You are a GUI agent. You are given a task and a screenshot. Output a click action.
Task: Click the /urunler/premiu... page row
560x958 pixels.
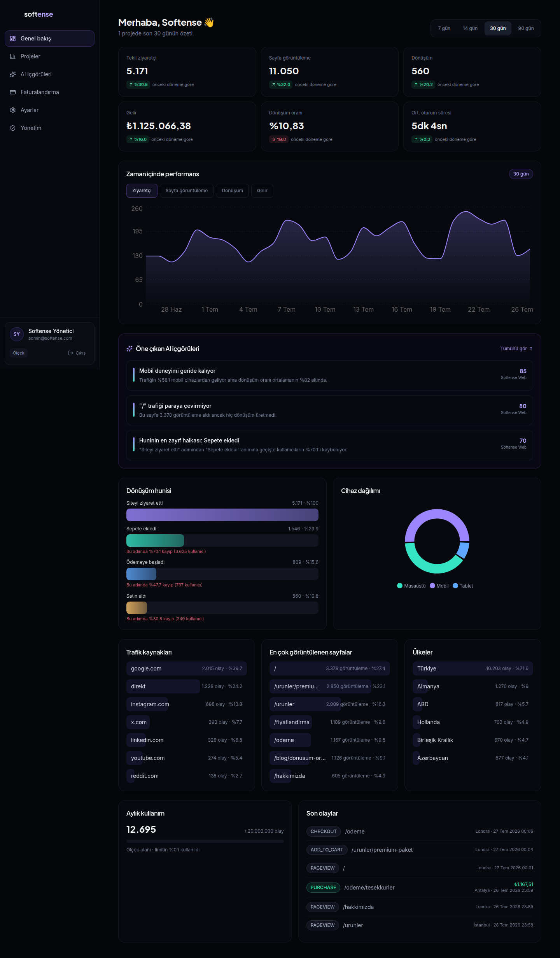330,686
